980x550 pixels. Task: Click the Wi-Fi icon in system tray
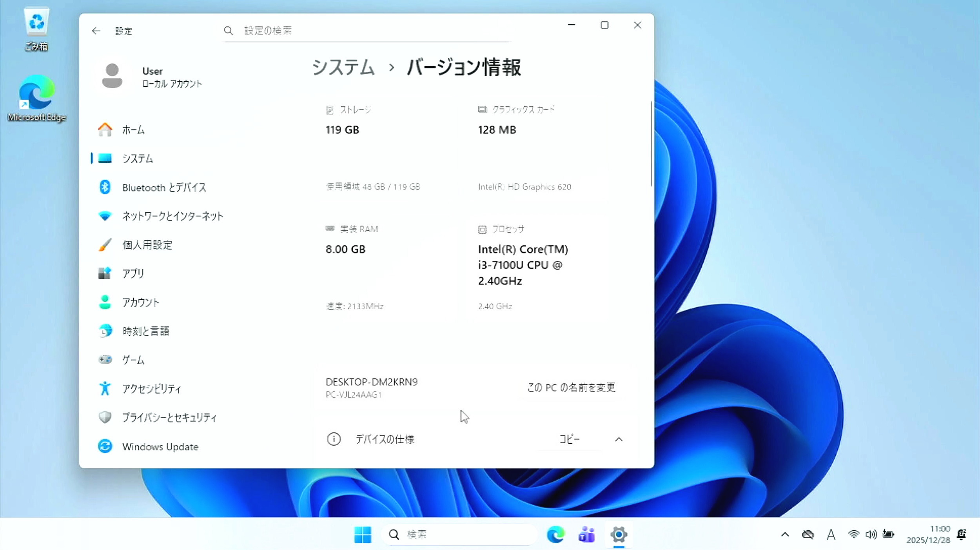(x=855, y=534)
